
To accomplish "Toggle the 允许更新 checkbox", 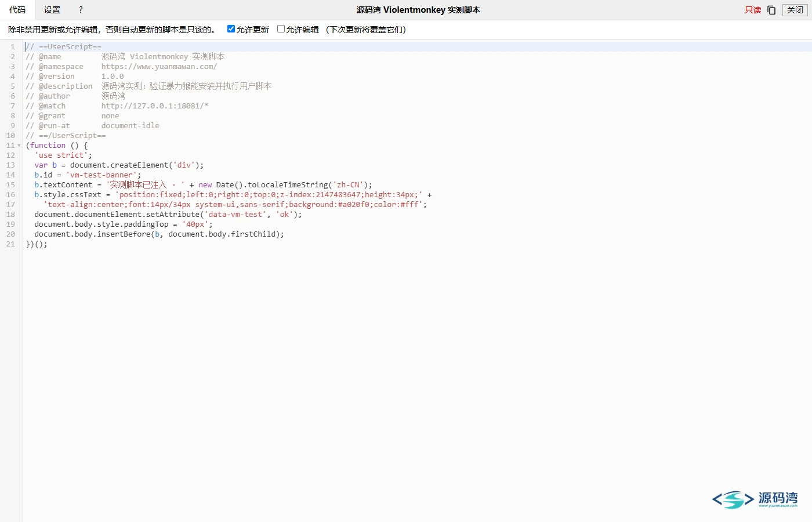I will pos(231,29).
